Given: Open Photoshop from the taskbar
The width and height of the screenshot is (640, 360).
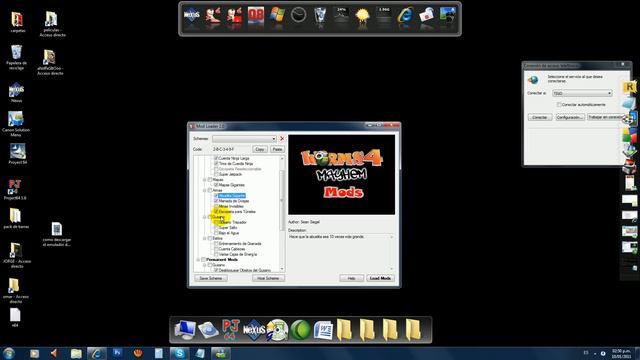Looking at the screenshot, I should pos(118,353).
